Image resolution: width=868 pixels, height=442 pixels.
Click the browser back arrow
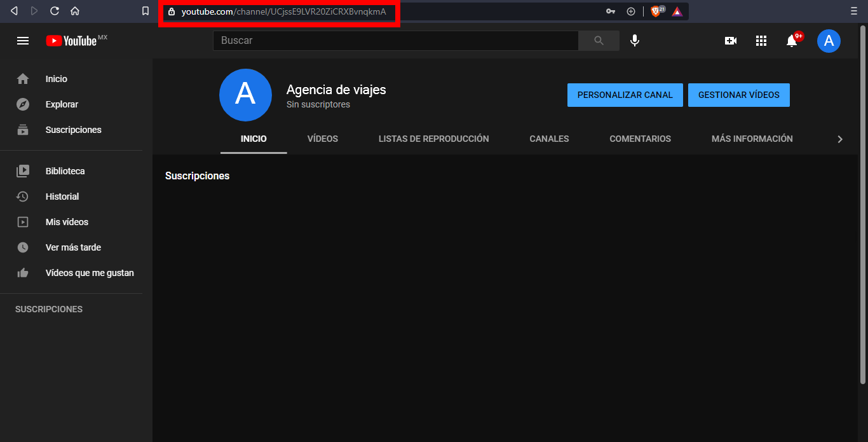click(x=14, y=11)
